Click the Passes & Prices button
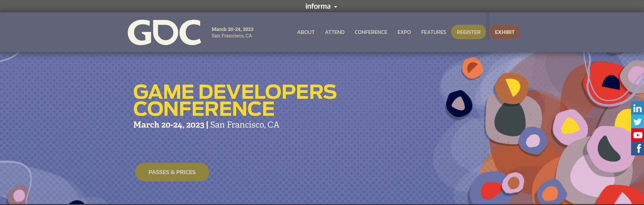 (x=172, y=172)
